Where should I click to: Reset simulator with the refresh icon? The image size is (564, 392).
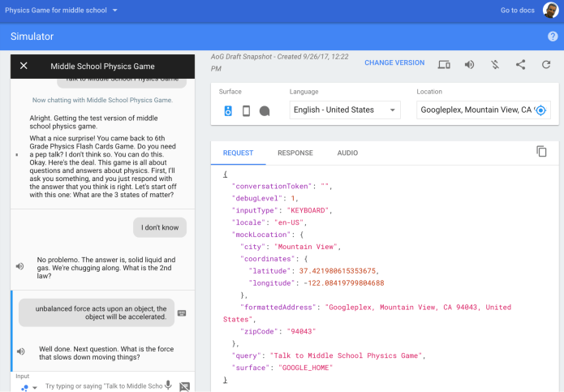coord(546,64)
